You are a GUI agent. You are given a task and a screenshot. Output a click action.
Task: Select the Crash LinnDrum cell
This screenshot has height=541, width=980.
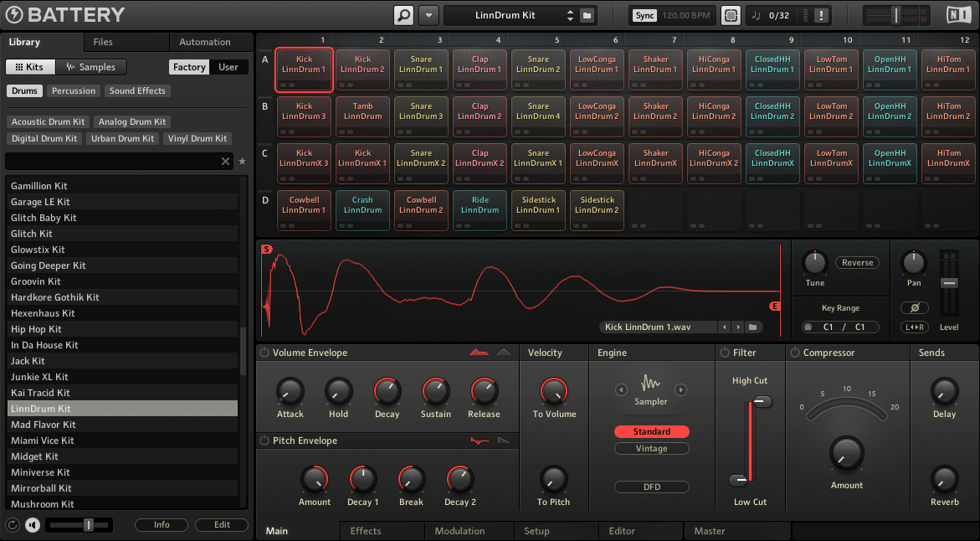362,211
